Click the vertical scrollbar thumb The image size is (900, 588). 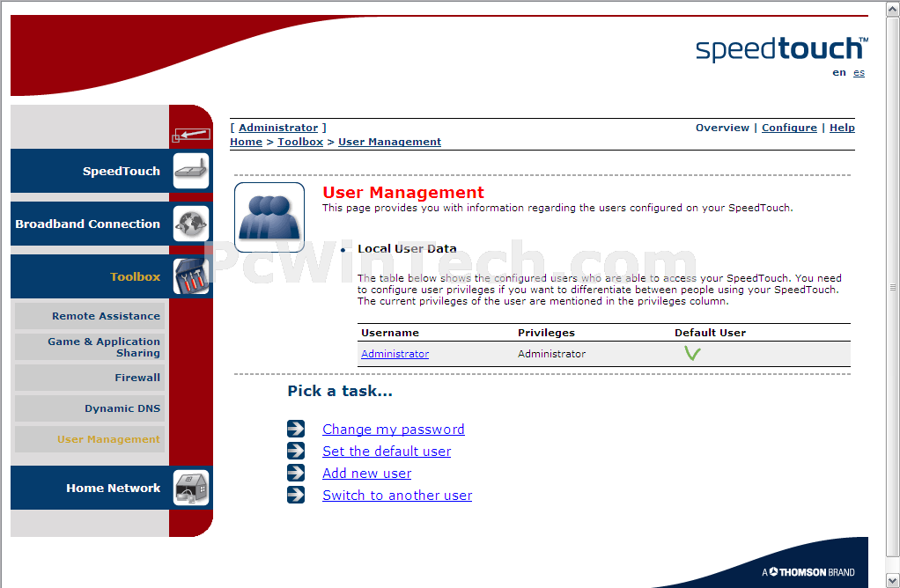[x=893, y=287]
